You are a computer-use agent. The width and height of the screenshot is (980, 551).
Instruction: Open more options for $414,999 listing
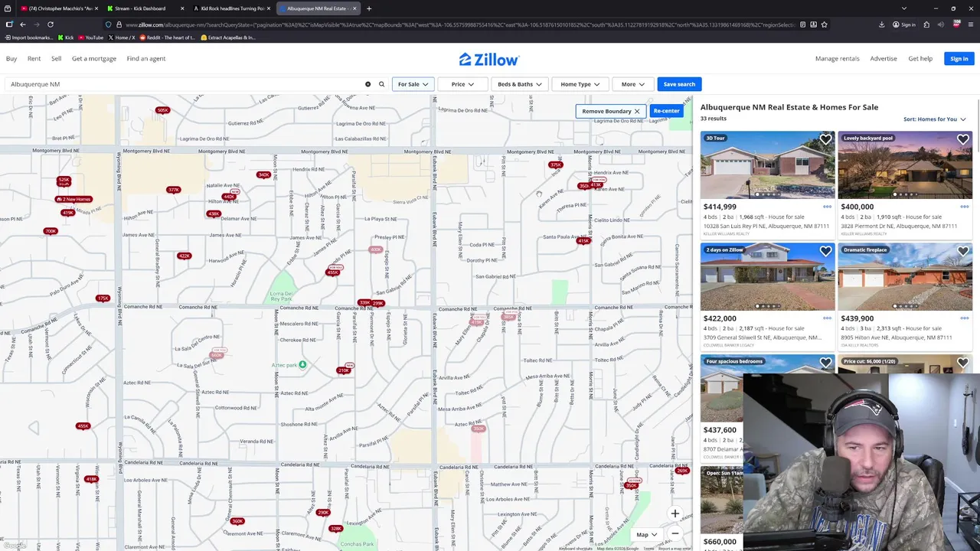pos(827,207)
